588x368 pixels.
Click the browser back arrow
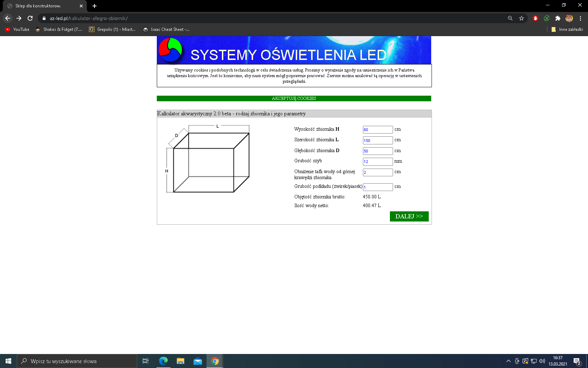[8, 18]
